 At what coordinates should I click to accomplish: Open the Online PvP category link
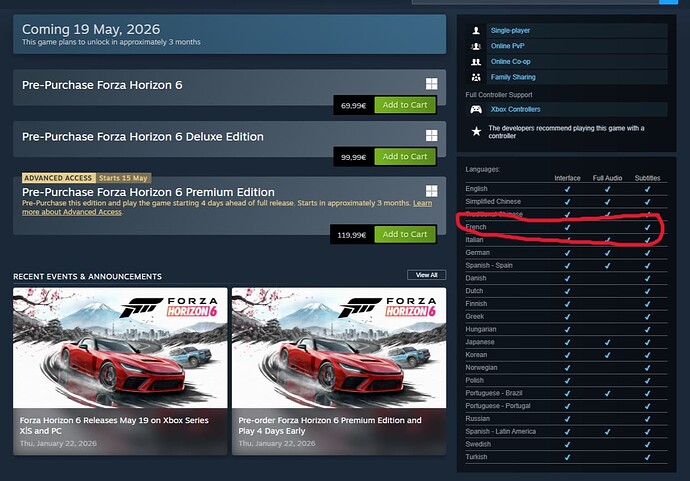(507, 46)
